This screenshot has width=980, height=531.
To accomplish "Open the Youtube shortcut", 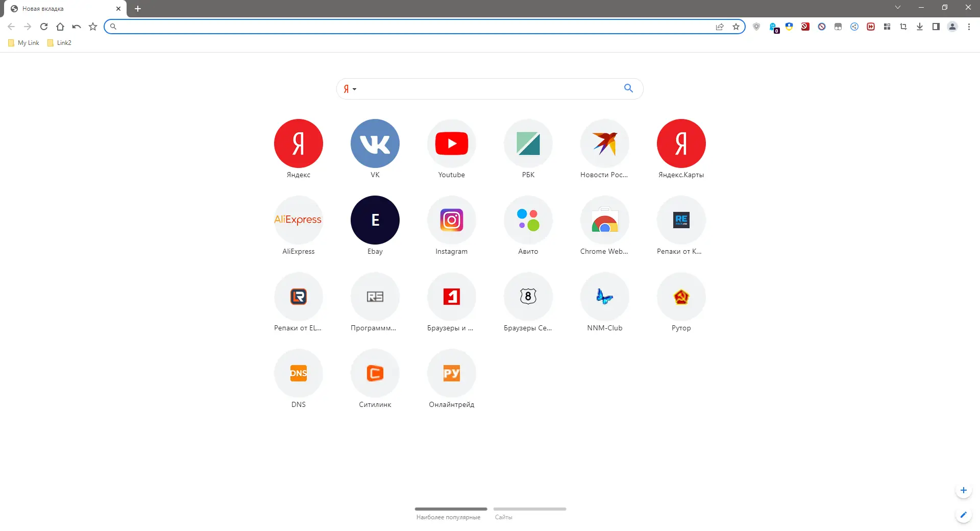I will point(451,143).
